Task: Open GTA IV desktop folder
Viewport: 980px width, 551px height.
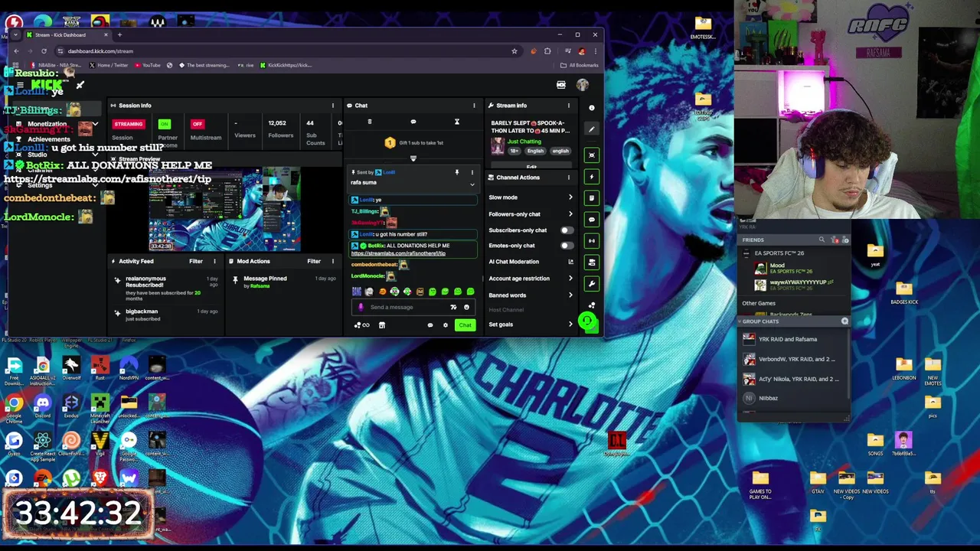Action: pos(818,482)
